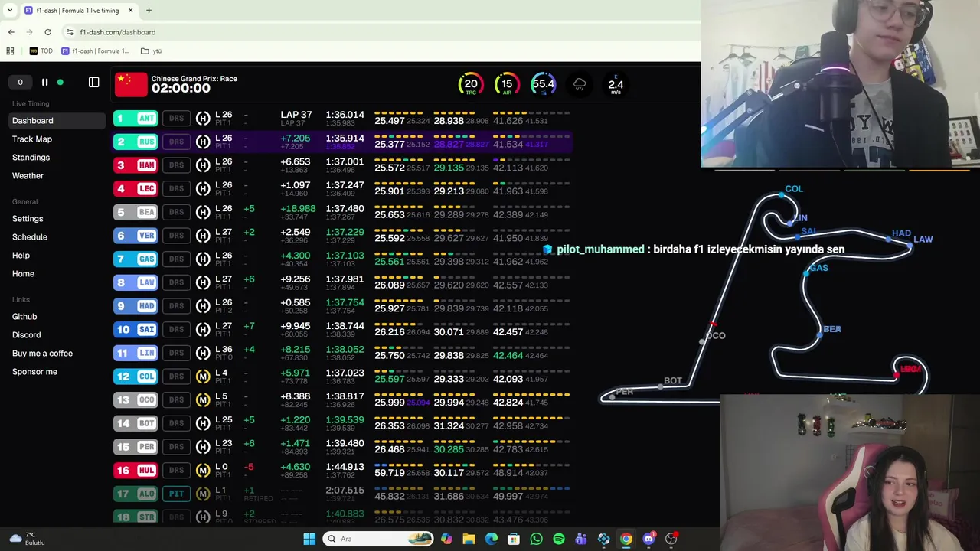Open a new browser tab
This screenshot has height=551, width=980.
(149, 10)
